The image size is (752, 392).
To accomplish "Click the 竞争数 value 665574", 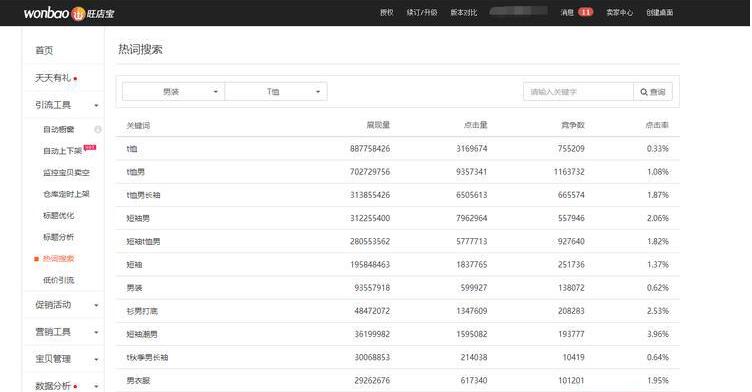I will (x=571, y=195).
